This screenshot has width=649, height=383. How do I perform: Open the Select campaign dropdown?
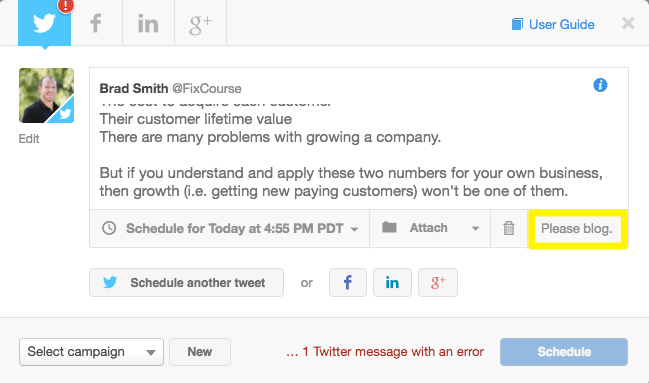[x=91, y=352]
